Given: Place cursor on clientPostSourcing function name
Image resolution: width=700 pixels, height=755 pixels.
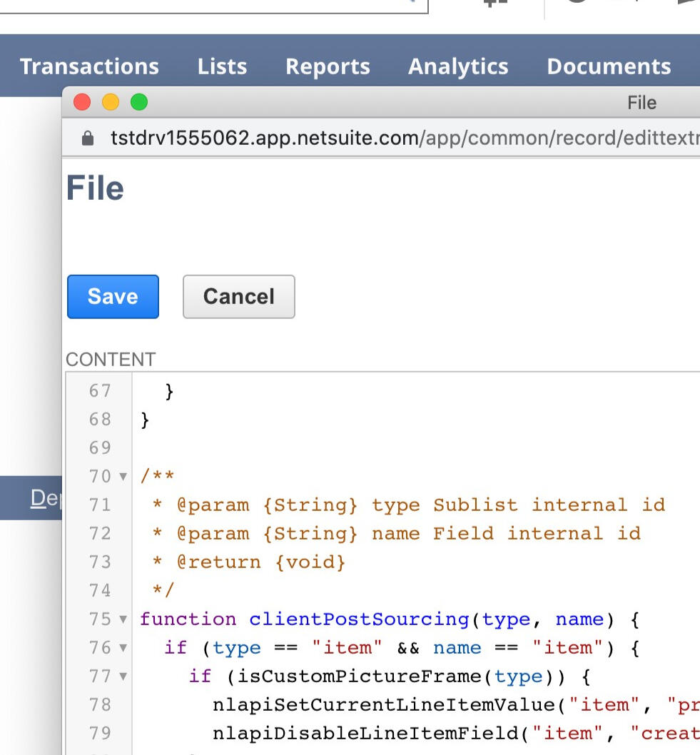Looking at the screenshot, I should coord(359,619).
